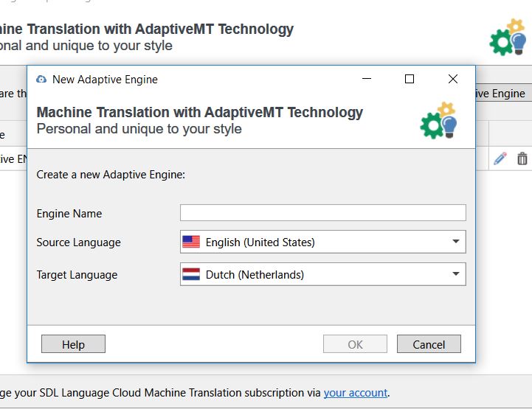
Task: Focus the Engine Name text field
Action: click(322, 213)
